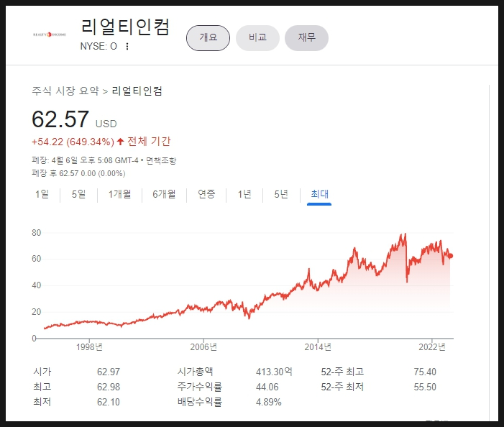Switch chart range to 연중

tap(206, 194)
